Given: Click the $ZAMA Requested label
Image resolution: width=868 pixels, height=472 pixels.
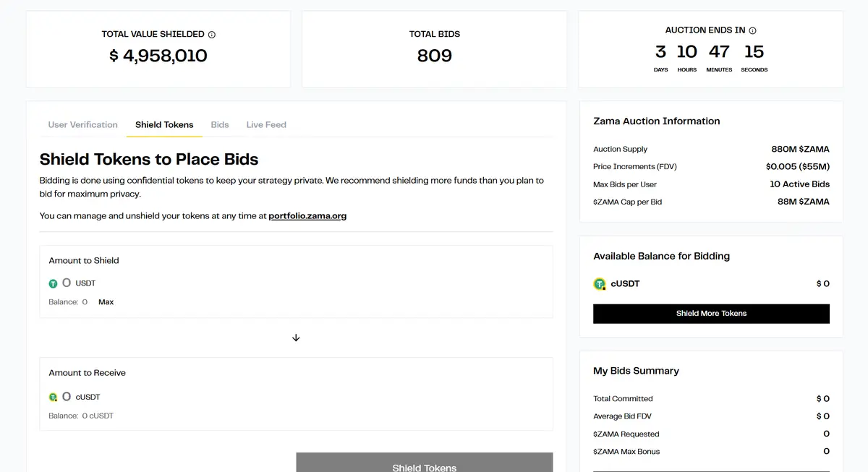Looking at the screenshot, I should pos(626,434).
